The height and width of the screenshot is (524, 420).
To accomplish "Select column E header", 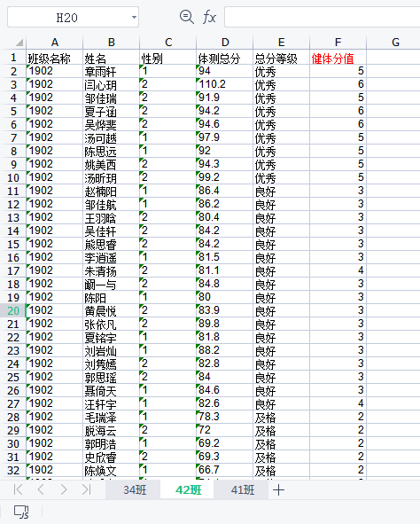I will pyautogui.click(x=282, y=43).
